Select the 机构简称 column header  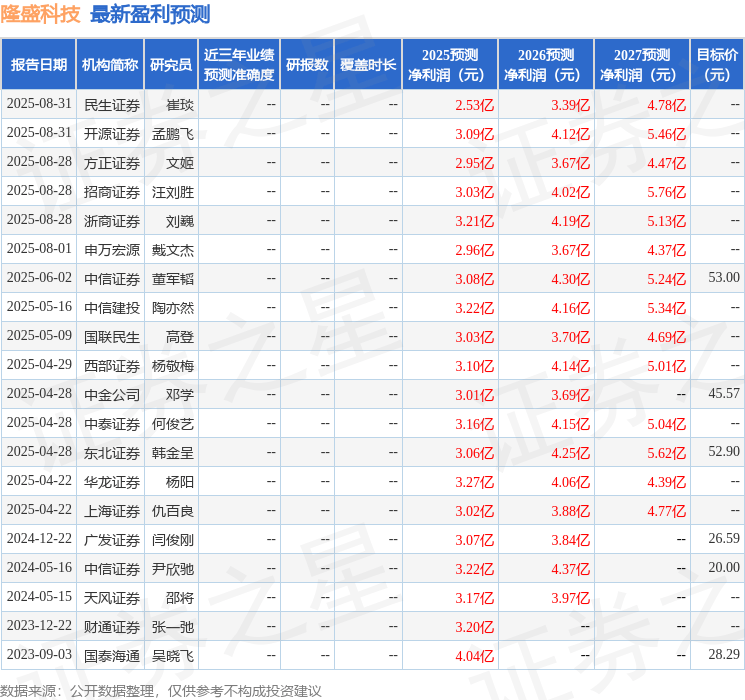110,65
